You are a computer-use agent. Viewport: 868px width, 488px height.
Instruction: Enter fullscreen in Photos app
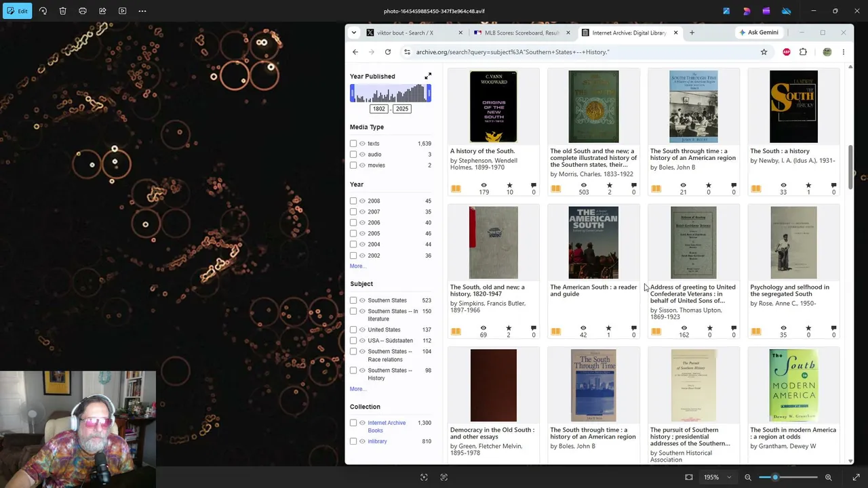point(856,477)
